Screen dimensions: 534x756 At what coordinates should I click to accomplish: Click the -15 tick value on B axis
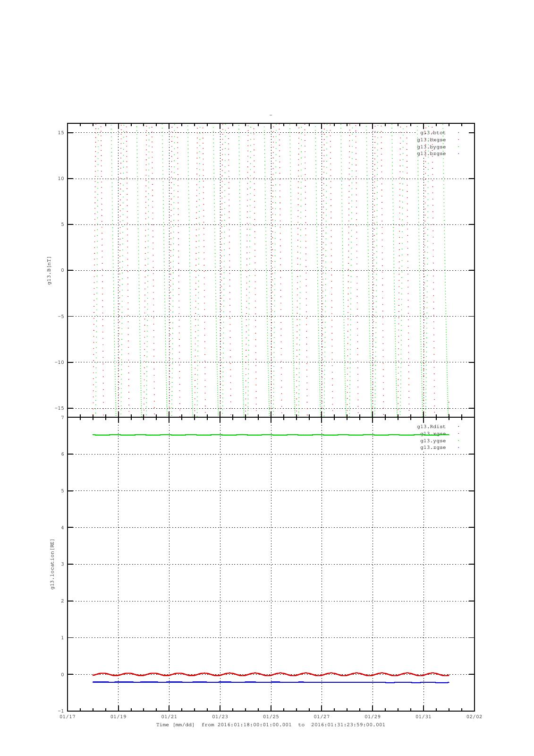59,408
